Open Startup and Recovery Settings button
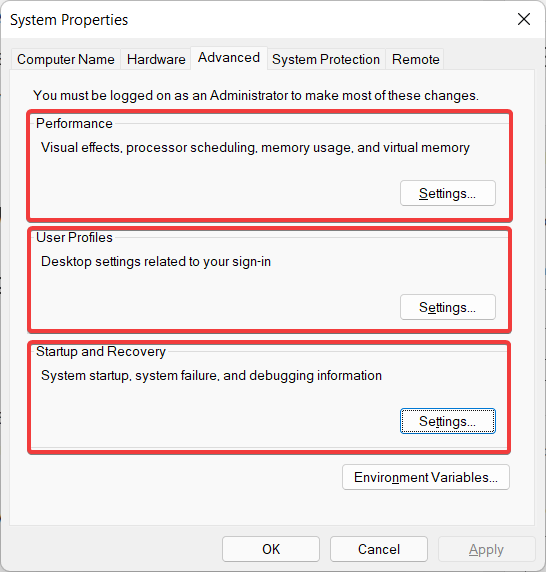The width and height of the screenshot is (546, 572). pyautogui.click(x=448, y=421)
